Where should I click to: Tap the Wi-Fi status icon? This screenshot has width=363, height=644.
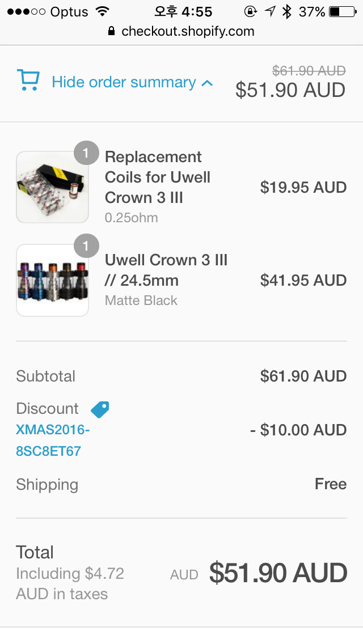tap(103, 11)
